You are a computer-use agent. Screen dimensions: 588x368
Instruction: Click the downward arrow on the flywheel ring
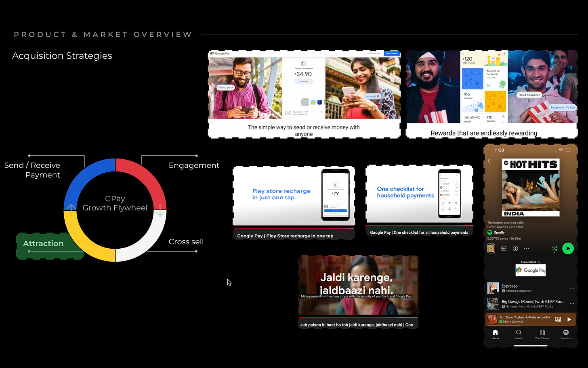(x=160, y=211)
